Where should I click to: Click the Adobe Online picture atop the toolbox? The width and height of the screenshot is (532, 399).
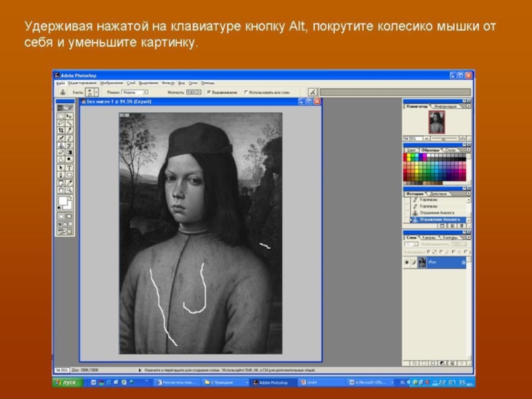click(x=65, y=108)
